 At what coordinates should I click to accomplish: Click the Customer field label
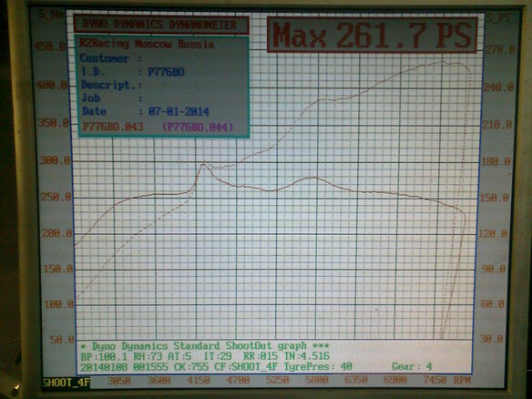pyautogui.click(x=104, y=58)
